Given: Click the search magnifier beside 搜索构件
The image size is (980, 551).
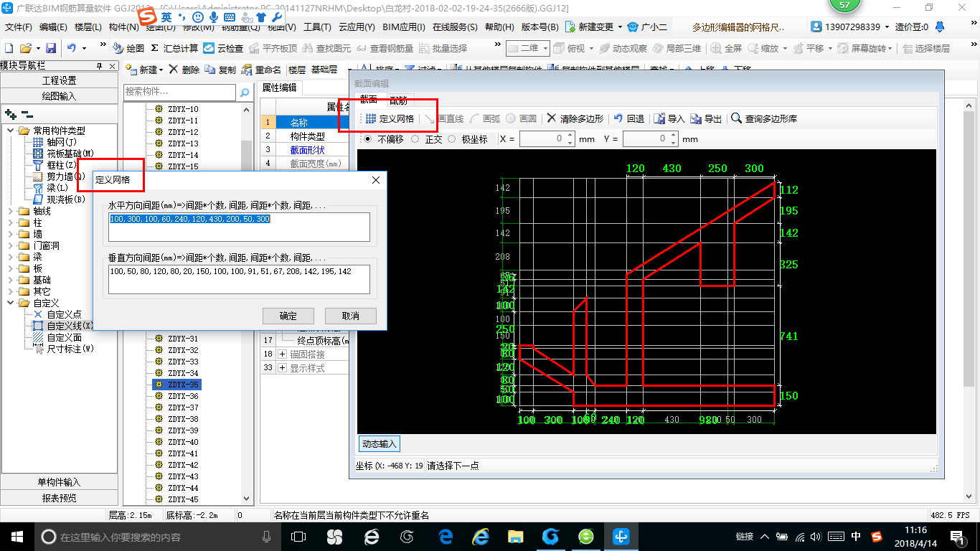Looking at the screenshot, I should pos(245,92).
